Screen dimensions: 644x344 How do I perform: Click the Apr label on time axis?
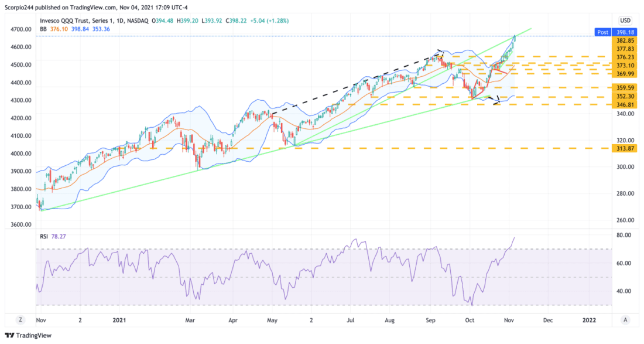tap(233, 320)
